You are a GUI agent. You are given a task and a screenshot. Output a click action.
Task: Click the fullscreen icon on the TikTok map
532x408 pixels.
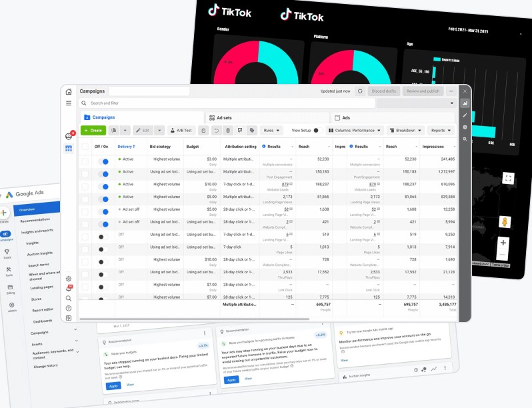tap(508, 179)
